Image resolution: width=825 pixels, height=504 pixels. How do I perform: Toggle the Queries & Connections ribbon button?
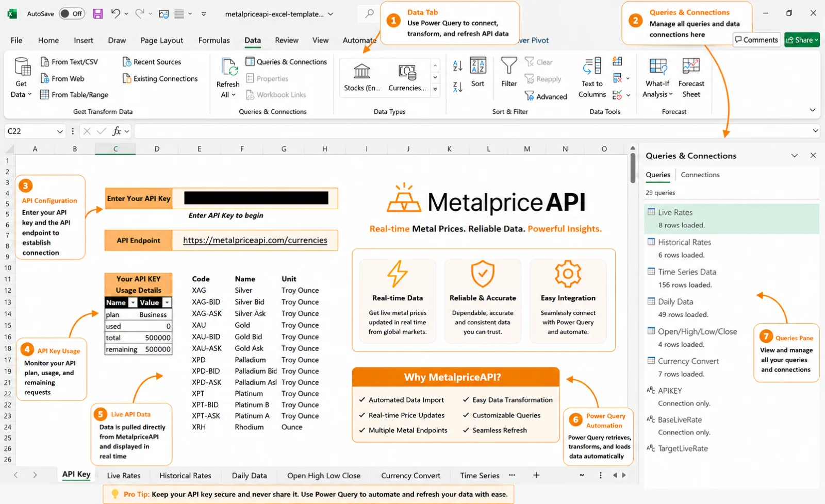pyautogui.click(x=286, y=62)
